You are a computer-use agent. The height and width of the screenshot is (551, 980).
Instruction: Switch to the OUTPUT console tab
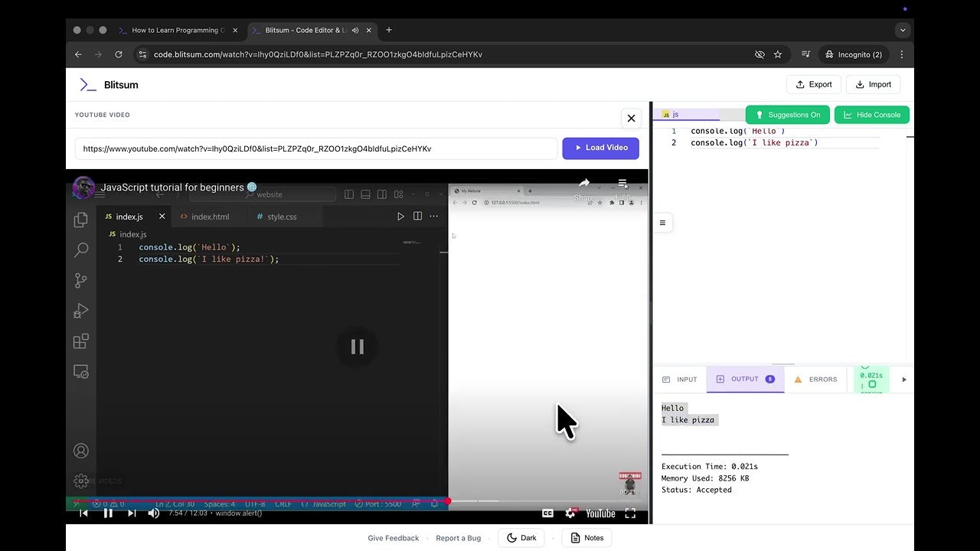click(x=746, y=380)
